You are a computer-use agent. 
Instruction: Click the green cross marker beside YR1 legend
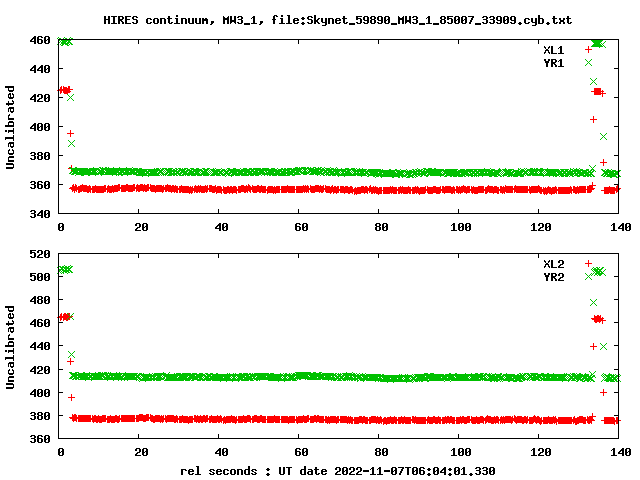[x=588, y=62]
